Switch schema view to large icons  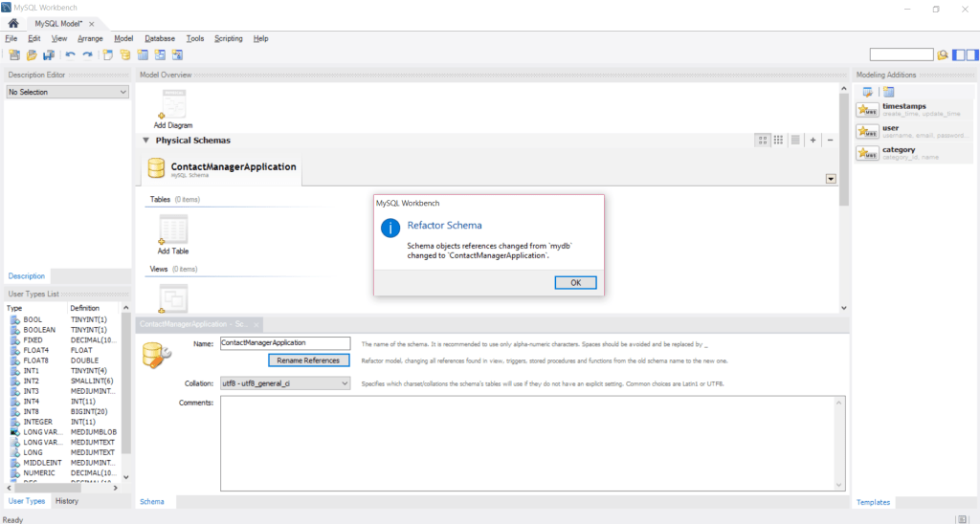coord(762,140)
